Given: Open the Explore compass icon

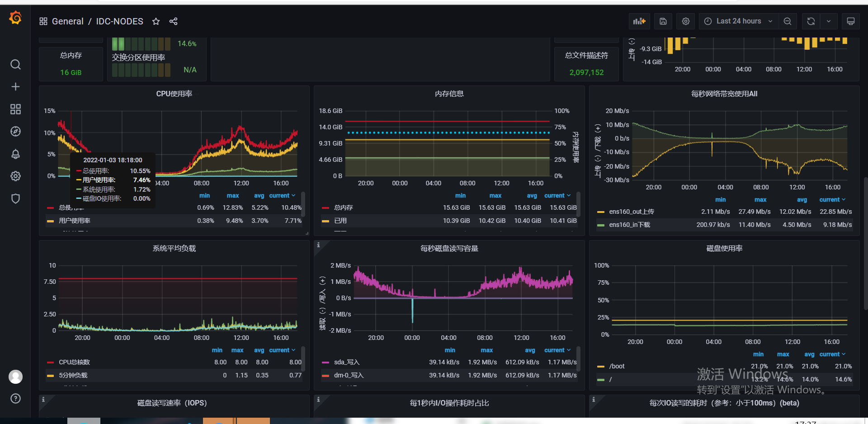Looking at the screenshot, I should tap(15, 132).
